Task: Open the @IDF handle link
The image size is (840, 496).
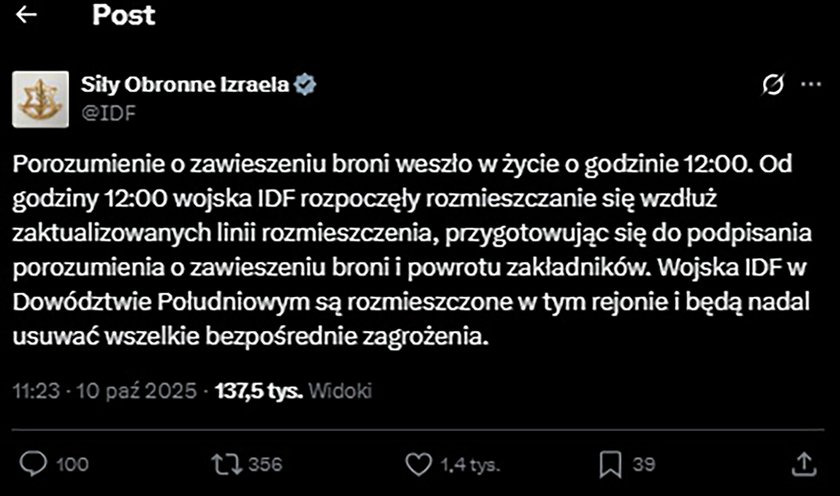Action: [x=108, y=112]
